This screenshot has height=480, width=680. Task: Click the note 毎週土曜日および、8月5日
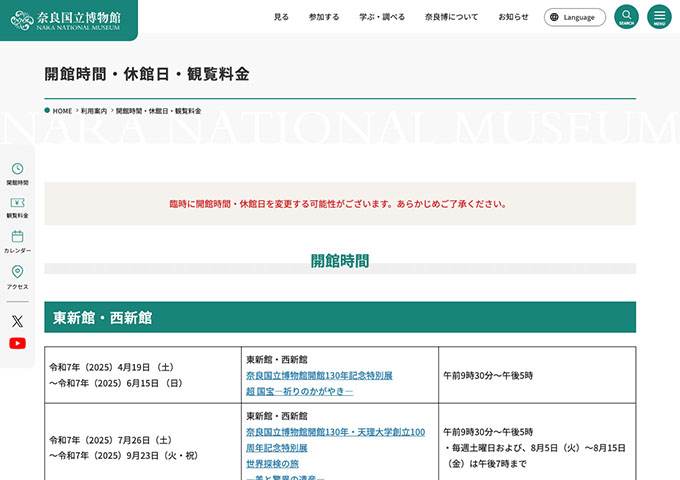(535, 456)
